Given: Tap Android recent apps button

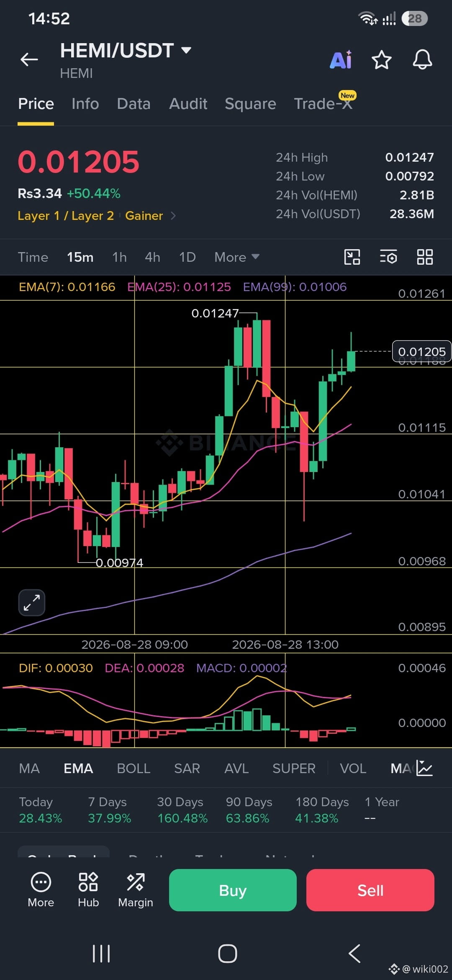Looking at the screenshot, I should 101,954.
